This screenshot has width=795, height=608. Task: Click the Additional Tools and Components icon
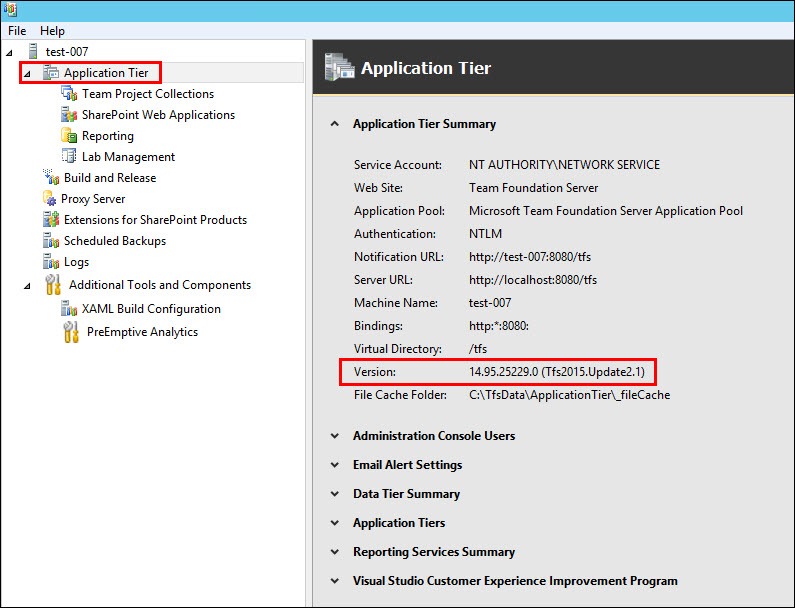(53, 284)
